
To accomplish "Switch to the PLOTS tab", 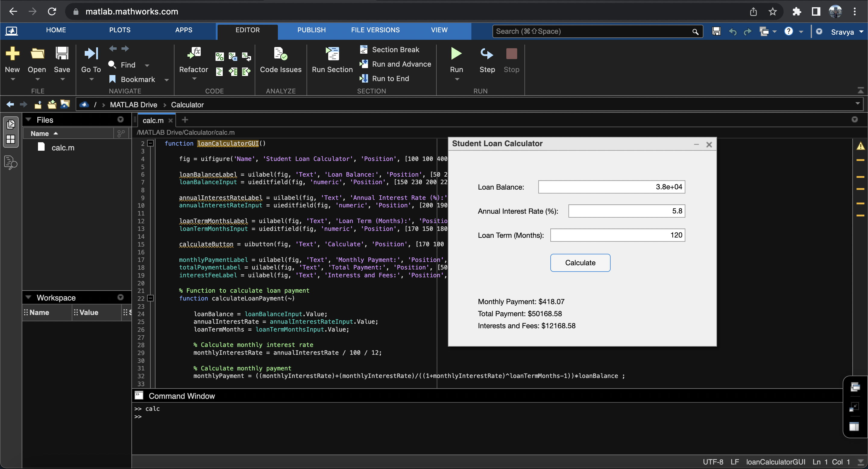I will click(x=120, y=30).
